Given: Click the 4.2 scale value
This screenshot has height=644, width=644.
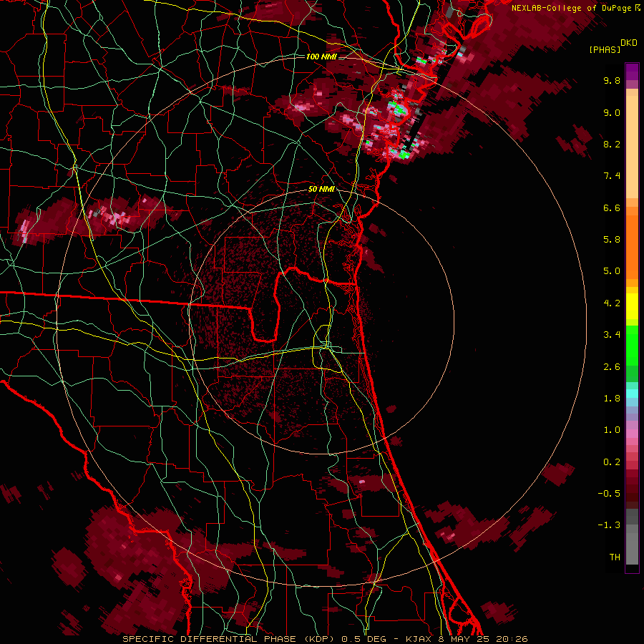Looking at the screenshot, I should (x=612, y=303).
